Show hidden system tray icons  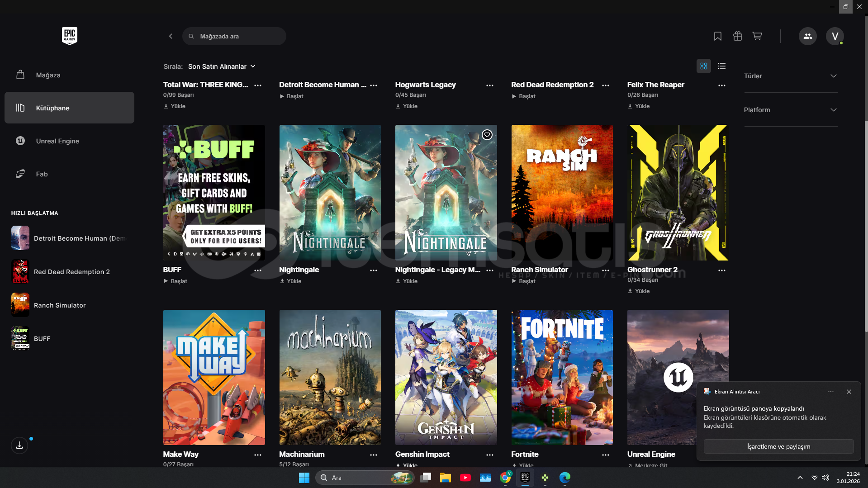coord(800,478)
